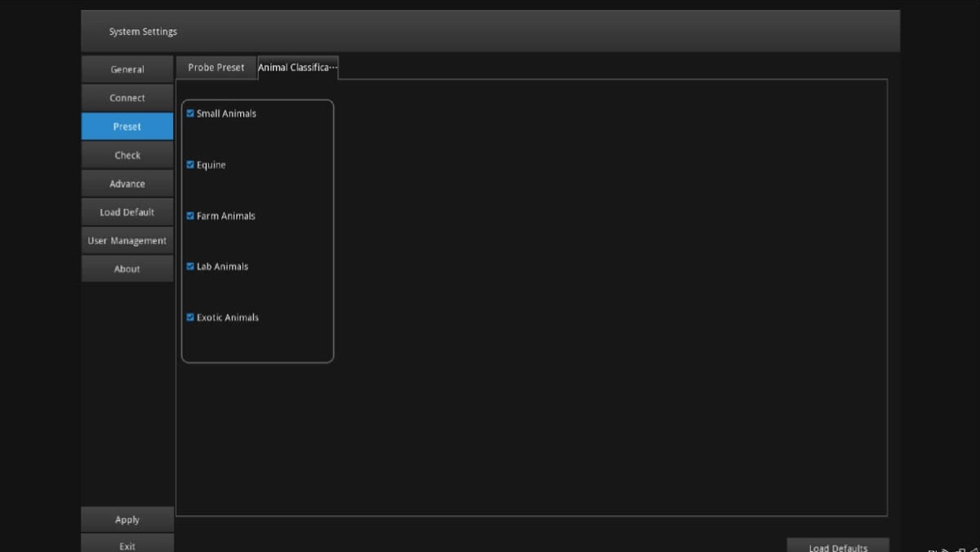Open the Advance settings section
Image resolution: width=980 pixels, height=552 pixels.
(127, 184)
